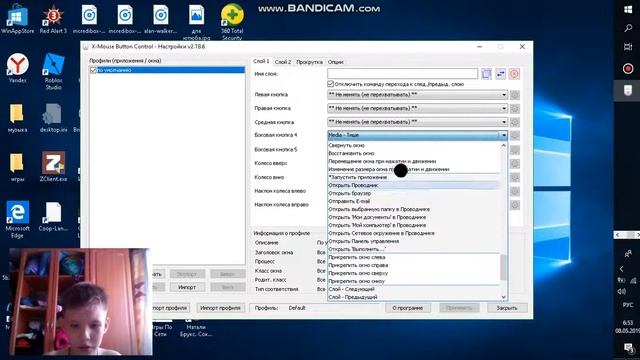Open the Средняя кнопка dropdown
This screenshot has width=640, height=360.
[417, 122]
